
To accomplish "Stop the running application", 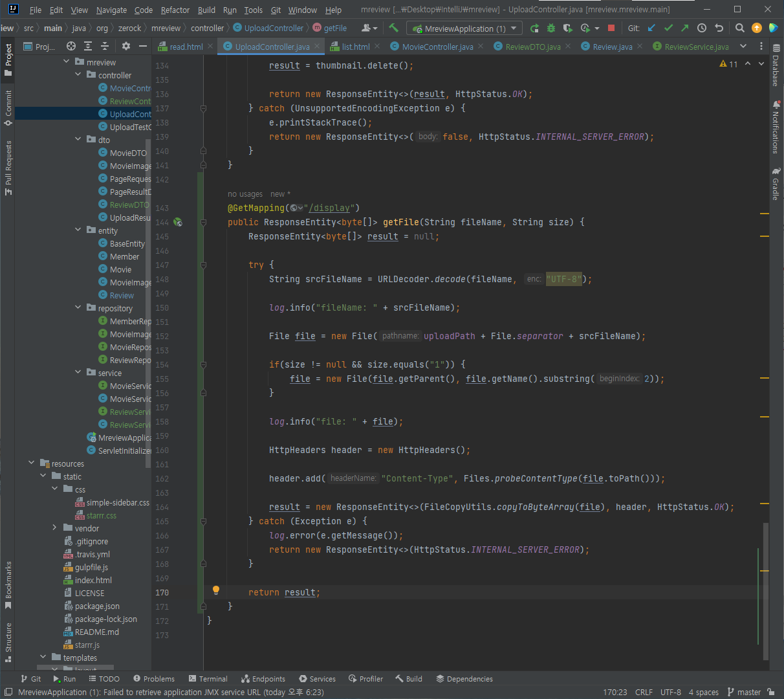I will pos(611,28).
